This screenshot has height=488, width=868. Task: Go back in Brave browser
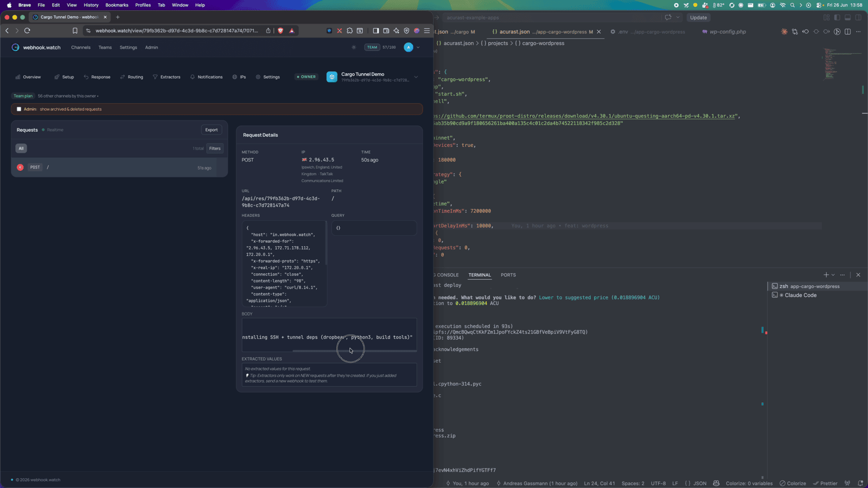point(7,31)
